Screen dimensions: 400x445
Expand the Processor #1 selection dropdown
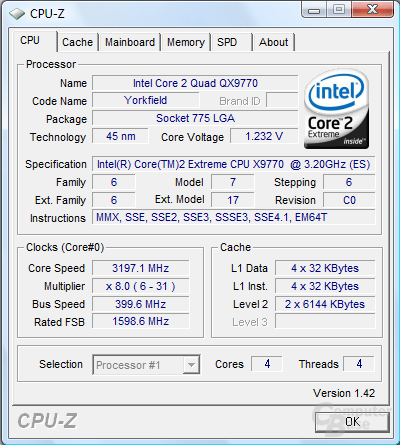191,365
